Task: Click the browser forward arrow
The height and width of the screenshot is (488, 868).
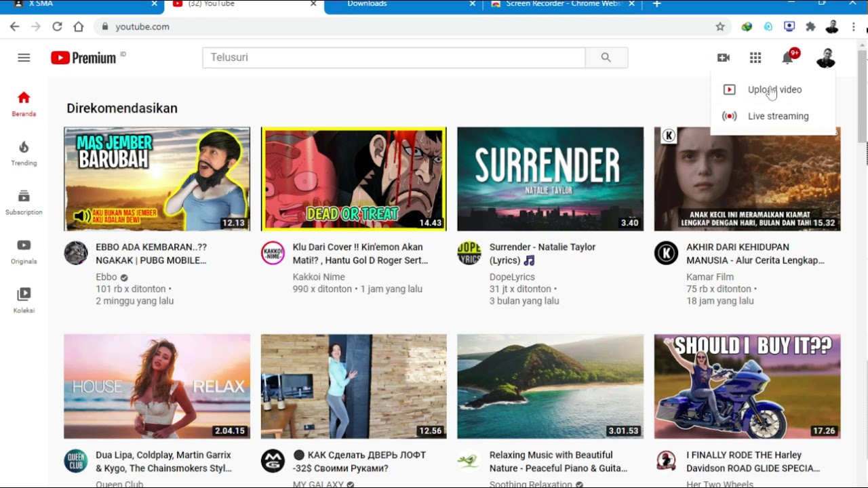Action: pos(36,26)
